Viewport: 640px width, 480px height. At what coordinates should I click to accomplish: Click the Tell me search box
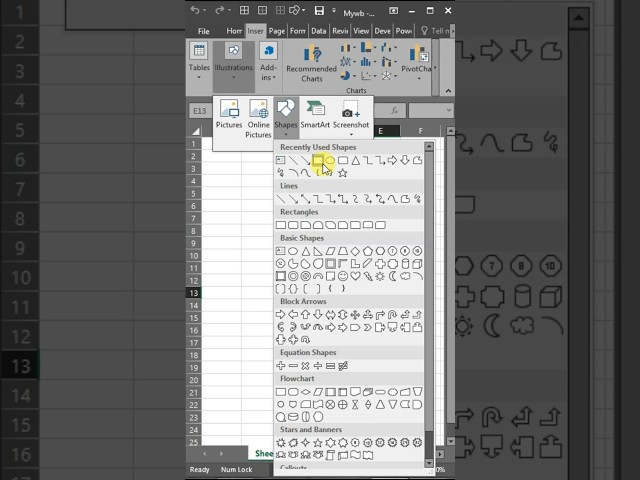click(x=437, y=31)
